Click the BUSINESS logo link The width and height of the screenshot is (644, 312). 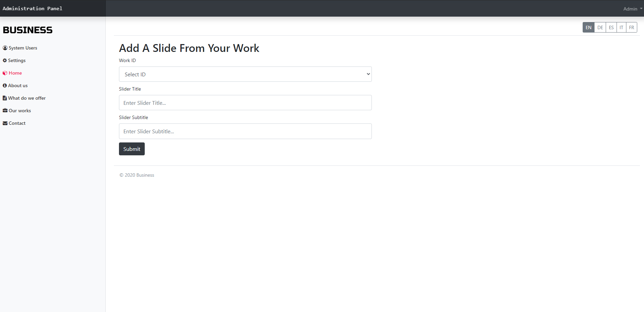pos(28,30)
